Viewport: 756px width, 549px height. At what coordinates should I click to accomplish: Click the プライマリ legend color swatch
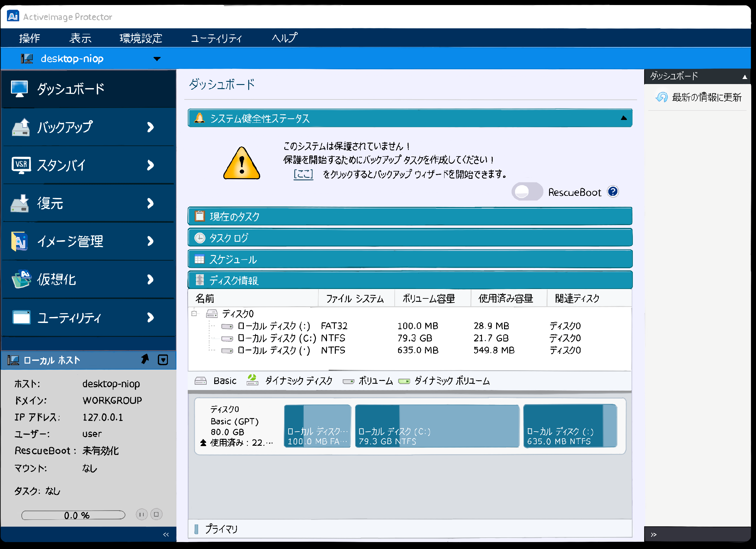(196, 529)
